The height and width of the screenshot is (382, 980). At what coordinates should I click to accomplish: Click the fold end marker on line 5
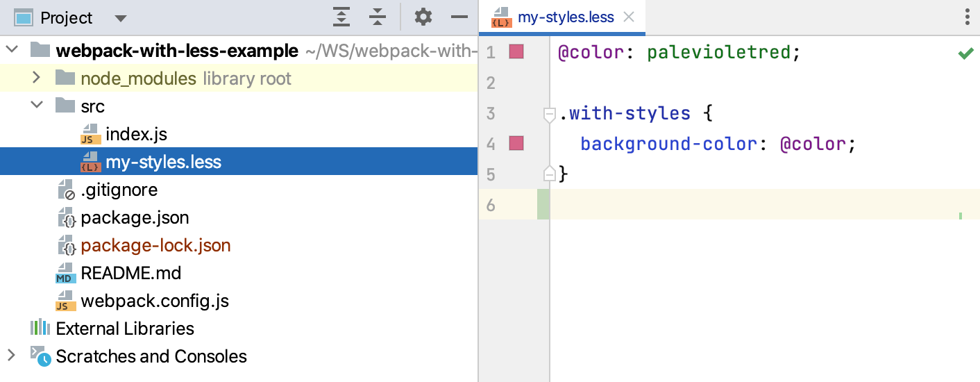[x=549, y=174]
